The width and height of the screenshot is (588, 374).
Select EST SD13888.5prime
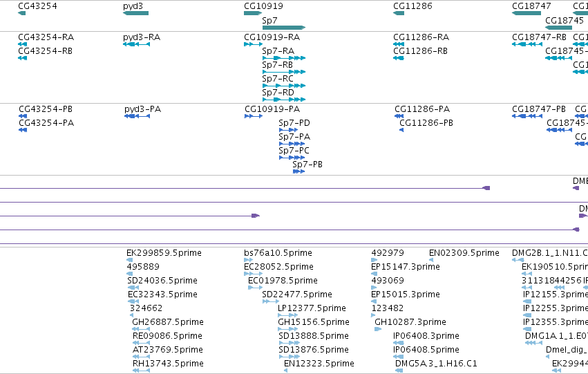point(314,336)
